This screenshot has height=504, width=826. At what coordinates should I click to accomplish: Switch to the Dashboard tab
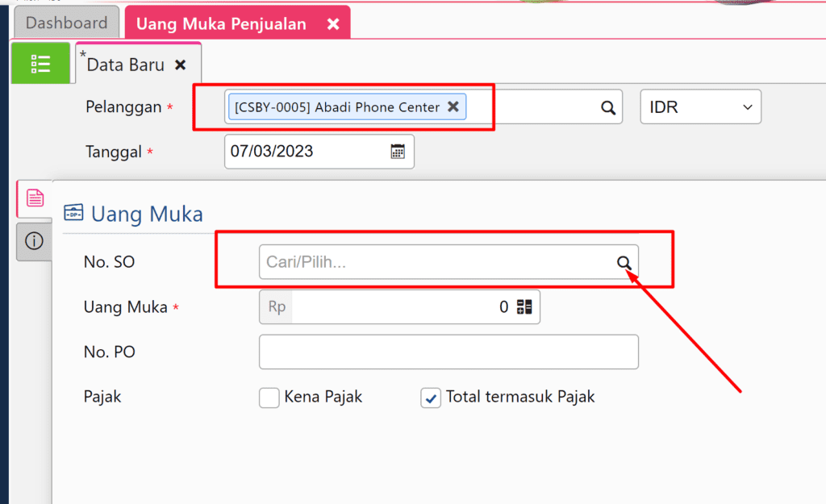click(x=67, y=23)
